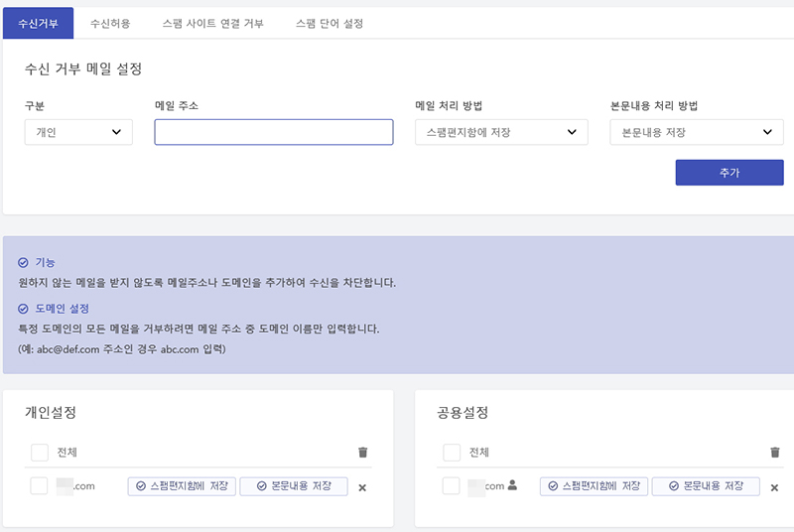Click 본문내용 저장 tag in 공용설정
Screen dimensions: 794x532
[706, 486]
